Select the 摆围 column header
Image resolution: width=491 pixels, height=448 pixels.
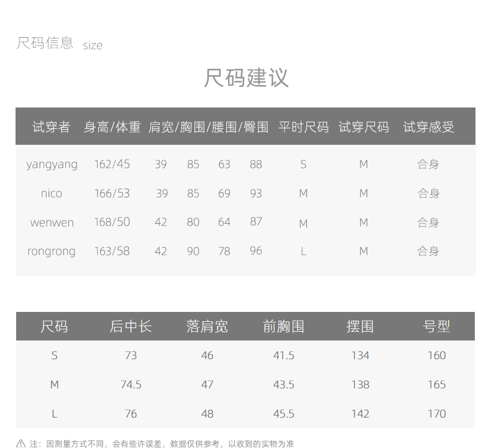360,327
